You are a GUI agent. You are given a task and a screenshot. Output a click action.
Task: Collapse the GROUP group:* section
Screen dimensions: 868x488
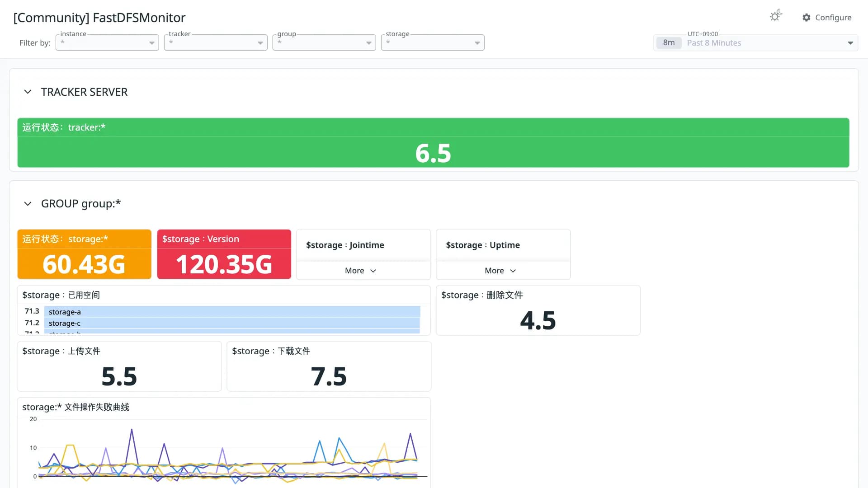tap(28, 204)
